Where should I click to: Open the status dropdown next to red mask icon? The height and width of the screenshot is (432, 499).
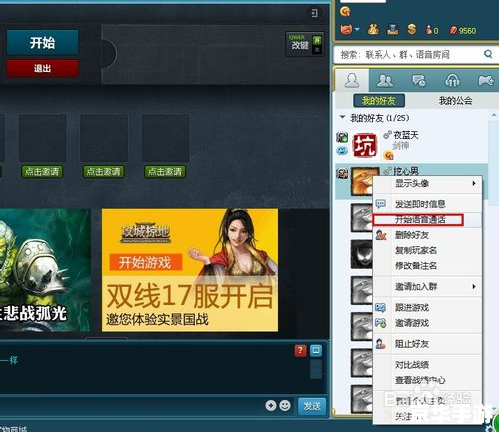[357, 29]
